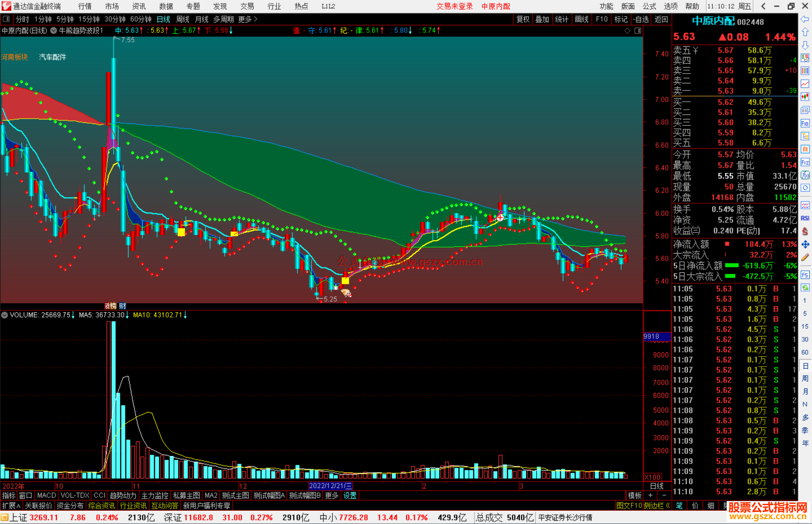
Task: Select the MACD indicator tab
Action: pos(47,495)
